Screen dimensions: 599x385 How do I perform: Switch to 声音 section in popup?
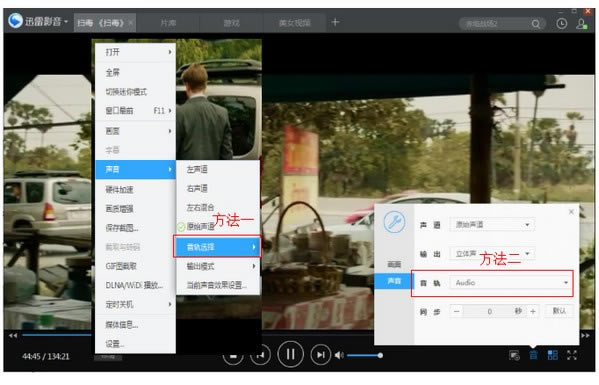[x=394, y=281]
